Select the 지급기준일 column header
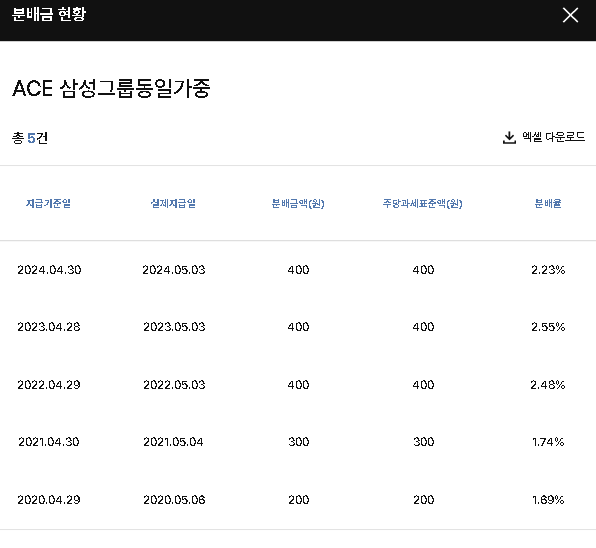The height and width of the screenshot is (548, 596). click(x=48, y=203)
